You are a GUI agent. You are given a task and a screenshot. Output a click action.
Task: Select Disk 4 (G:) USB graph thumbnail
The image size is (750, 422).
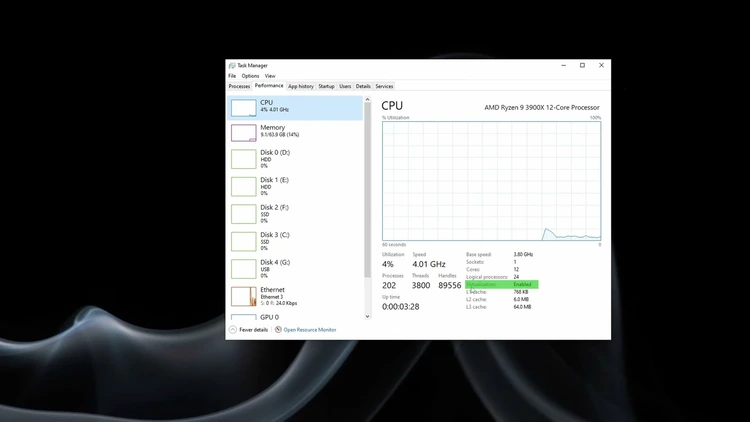(x=243, y=269)
